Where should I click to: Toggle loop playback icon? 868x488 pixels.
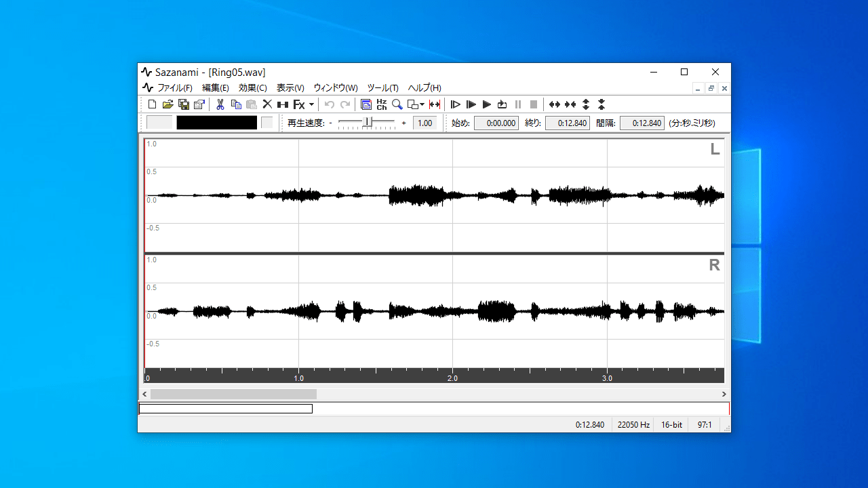502,104
